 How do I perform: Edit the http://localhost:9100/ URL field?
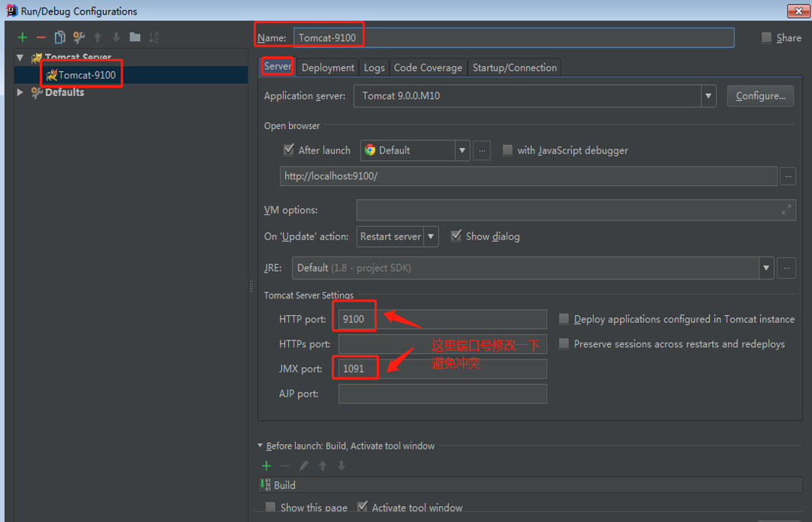tap(528, 176)
